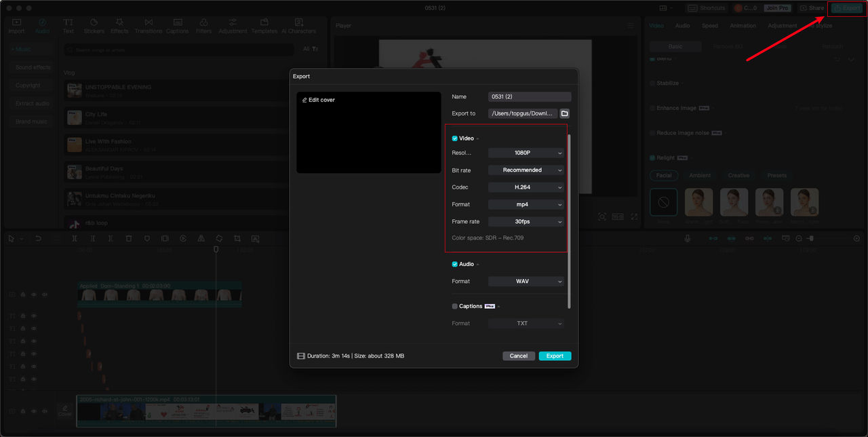Click the Join Pro button
The width and height of the screenshot is (868, 437).
(777, 8)
